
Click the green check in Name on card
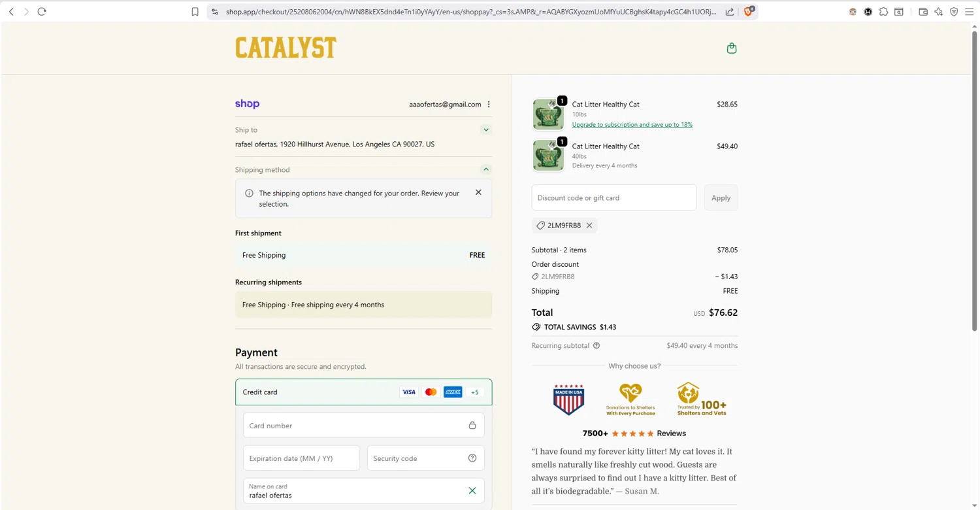(472, 491)
